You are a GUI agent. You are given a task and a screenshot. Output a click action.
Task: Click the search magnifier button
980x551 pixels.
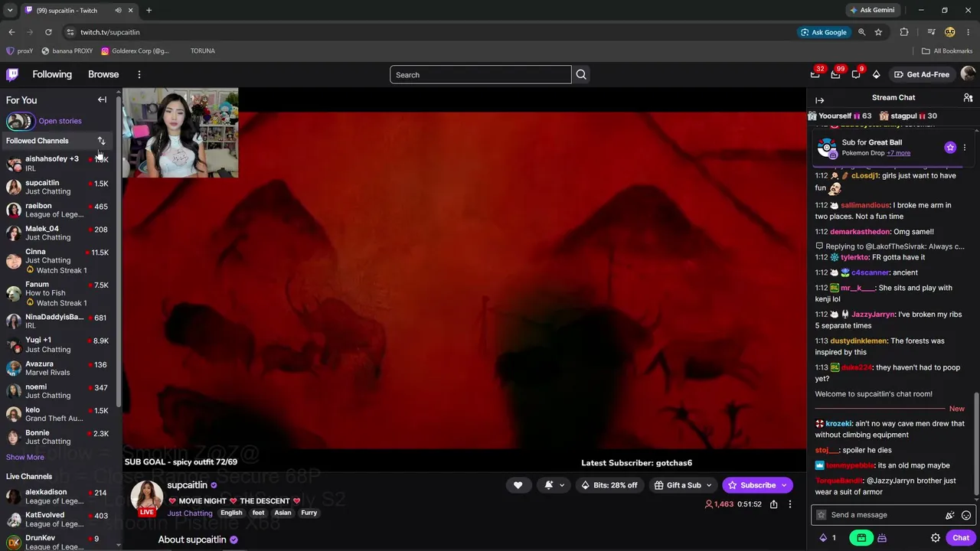(x=581, y=75)
